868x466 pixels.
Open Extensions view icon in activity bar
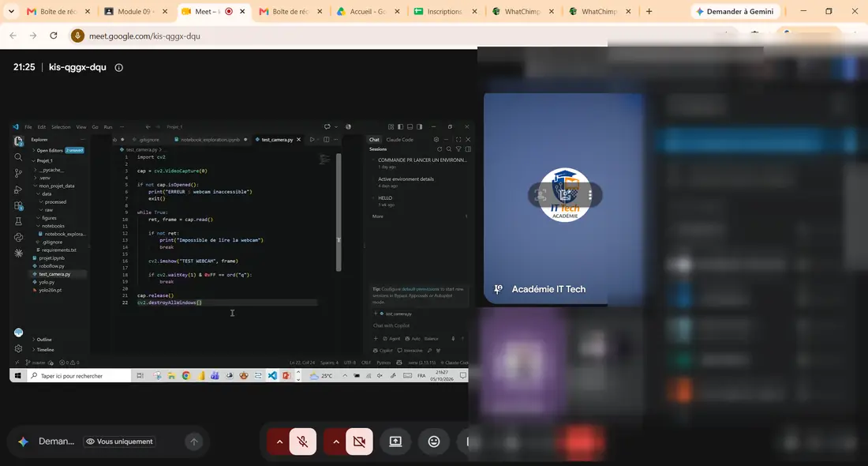click(18, 205)
